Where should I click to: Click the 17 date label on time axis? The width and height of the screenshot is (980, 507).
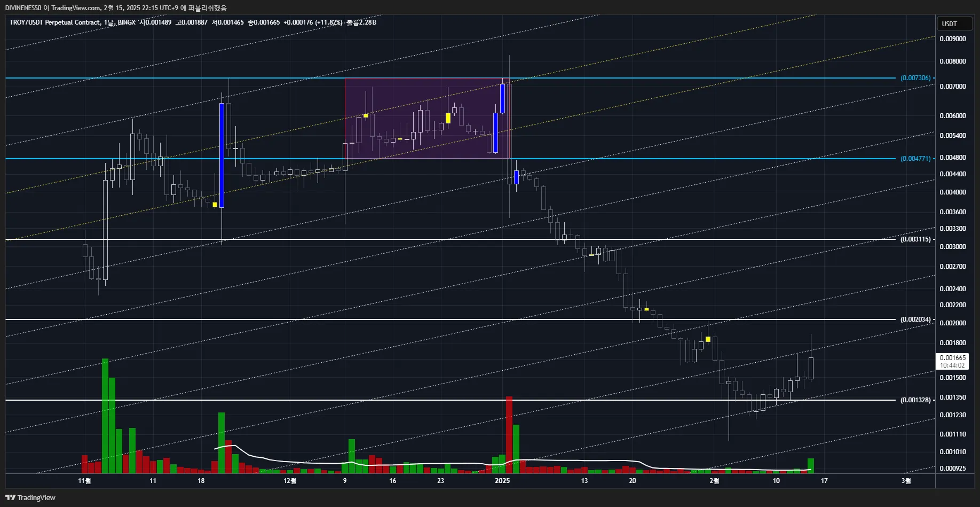[x=824, y=481]
